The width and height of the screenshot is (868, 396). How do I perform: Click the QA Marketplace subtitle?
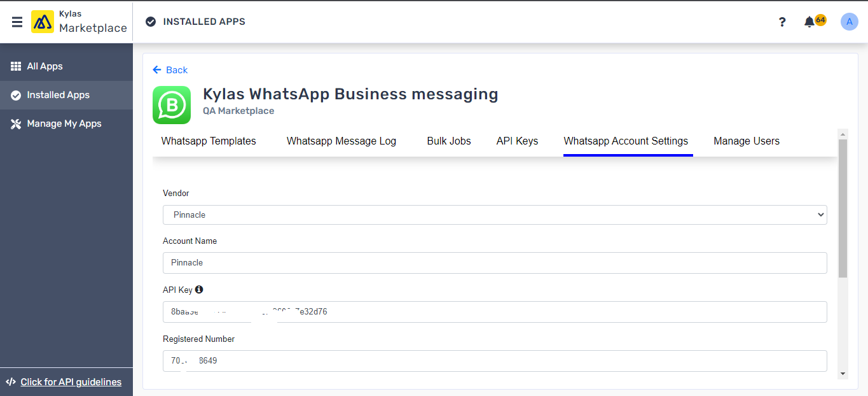click(x=238, y=111)
